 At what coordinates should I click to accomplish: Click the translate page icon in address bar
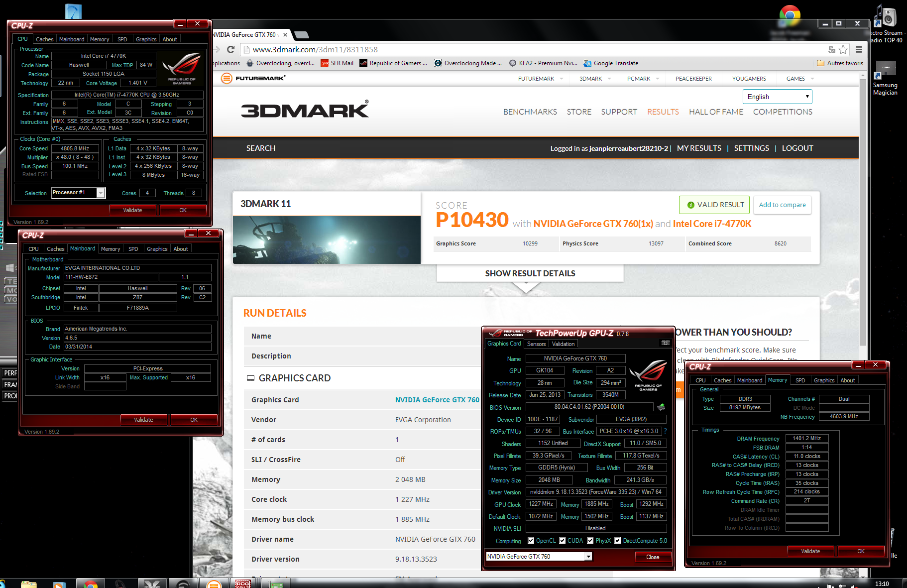(x=831, y=49)
